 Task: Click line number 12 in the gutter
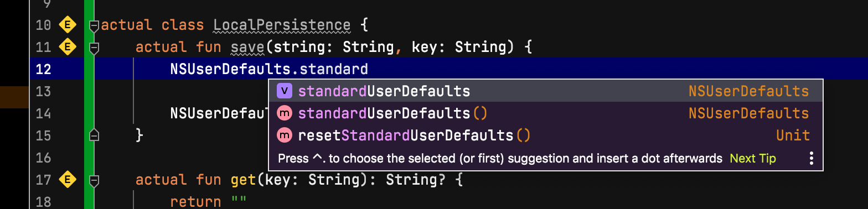tap(43, 69)
